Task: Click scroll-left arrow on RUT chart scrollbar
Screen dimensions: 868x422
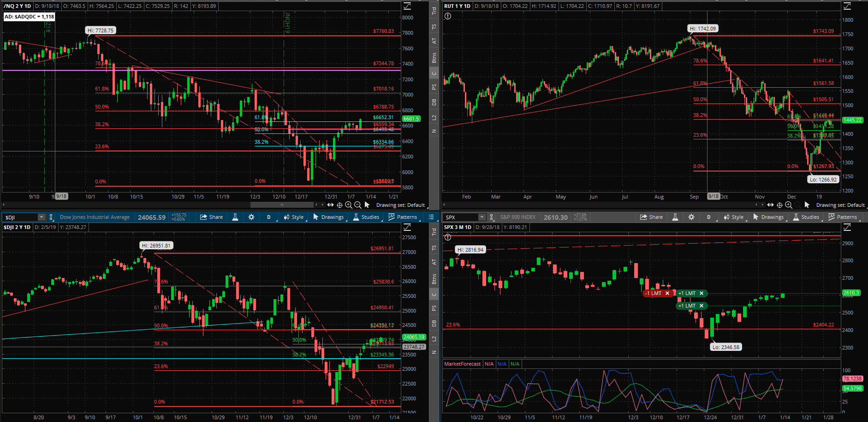Action: coord(444,205)
